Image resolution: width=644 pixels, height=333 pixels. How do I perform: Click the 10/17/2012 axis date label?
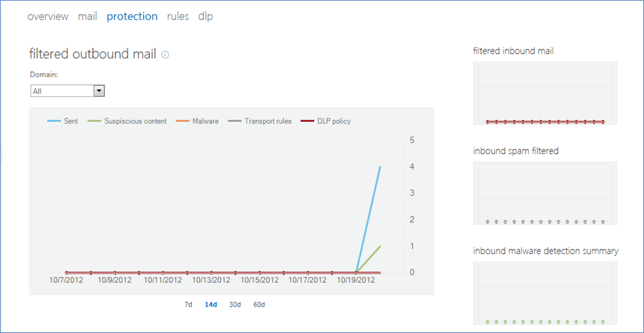308,280
